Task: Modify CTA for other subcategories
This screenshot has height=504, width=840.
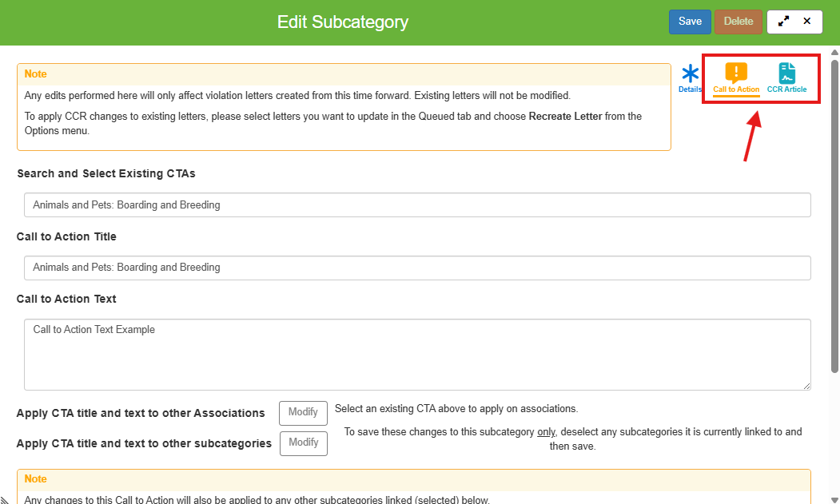Action: [x=303, y=443]
